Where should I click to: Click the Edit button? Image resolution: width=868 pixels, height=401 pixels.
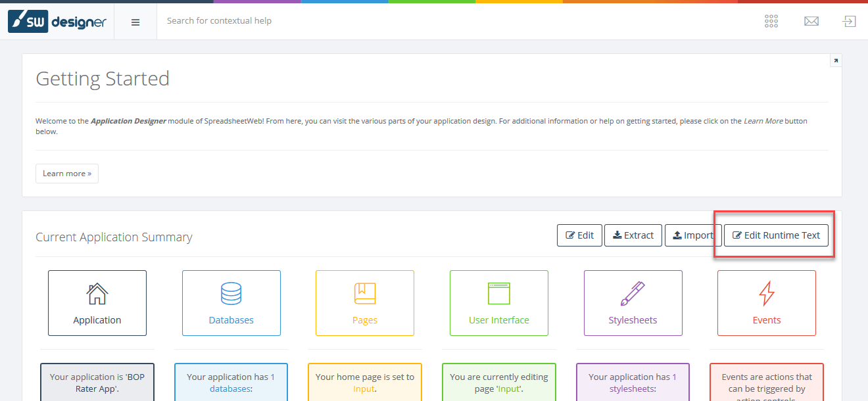pos(579,235)
